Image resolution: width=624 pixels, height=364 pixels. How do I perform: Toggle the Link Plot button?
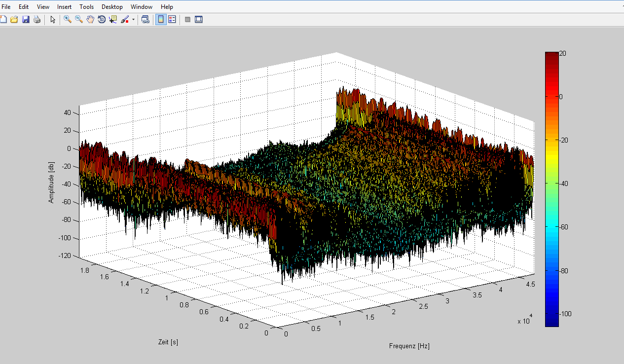(x=146, y=20)
